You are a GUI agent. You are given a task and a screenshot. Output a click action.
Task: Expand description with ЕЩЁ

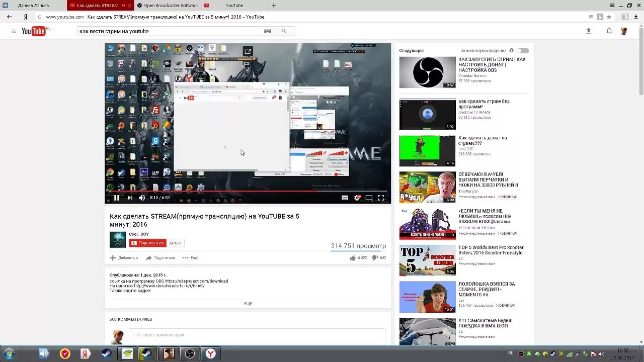(248, 304)
